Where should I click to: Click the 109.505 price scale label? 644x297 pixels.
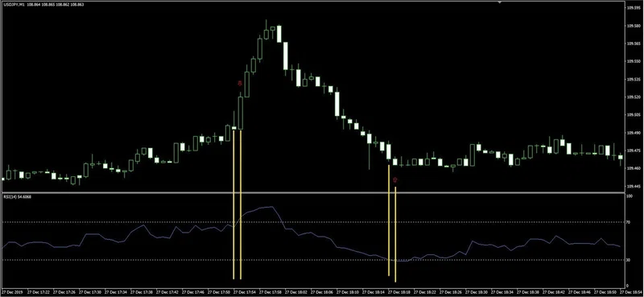633,115
